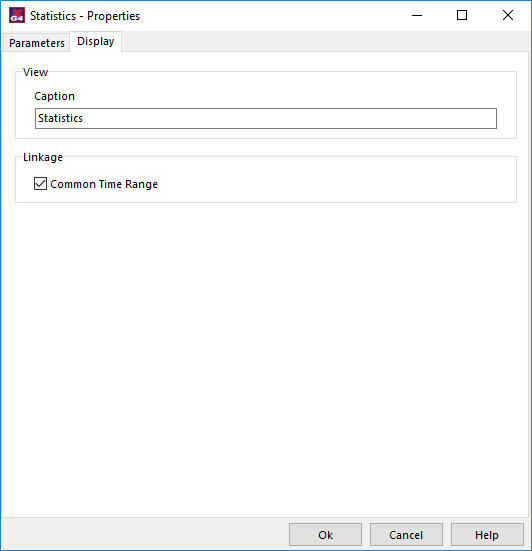This screenshot has width=532, height=551.
Task: Click the Caption label above the field
Action: pos(54,96)
